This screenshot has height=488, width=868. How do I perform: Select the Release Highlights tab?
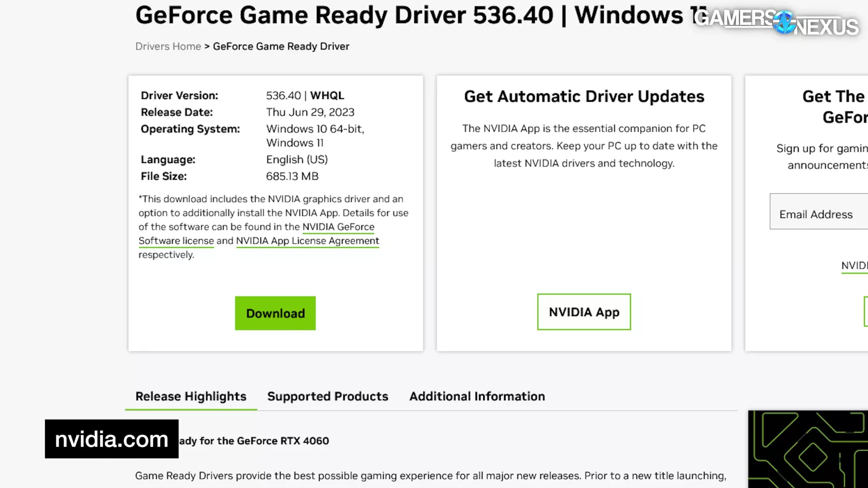click(x=191, y=396)
